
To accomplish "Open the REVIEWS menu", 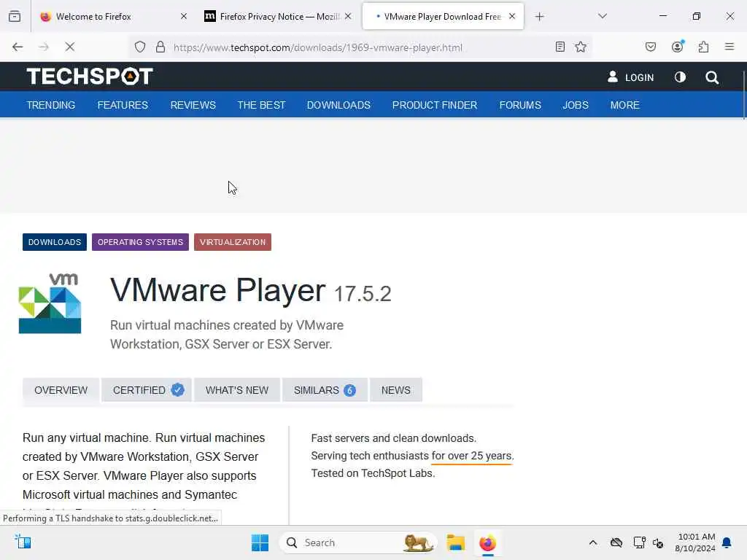I will (193, 105).
